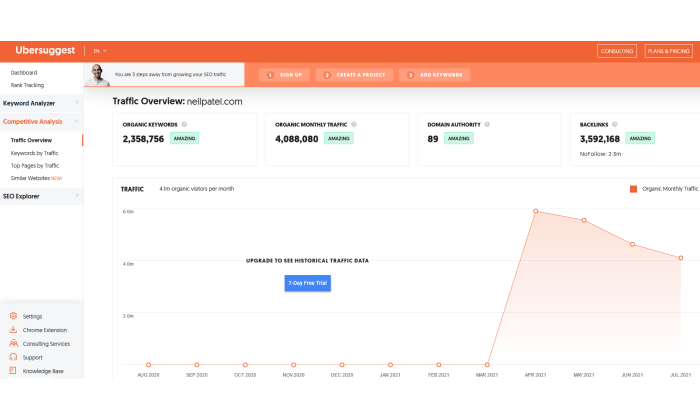Open the EN language dropdown

100,51
